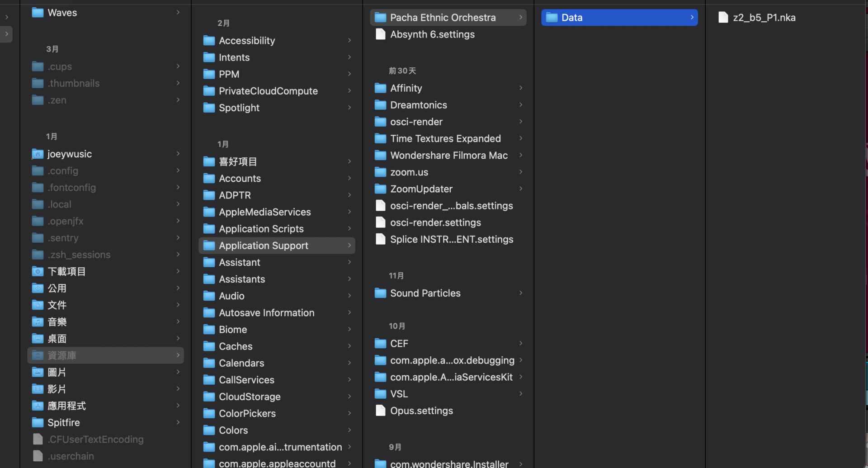
Task: Select the .CFUserTextEncoding hidden file
Action: pyautogui.click(x=95, y=439)
